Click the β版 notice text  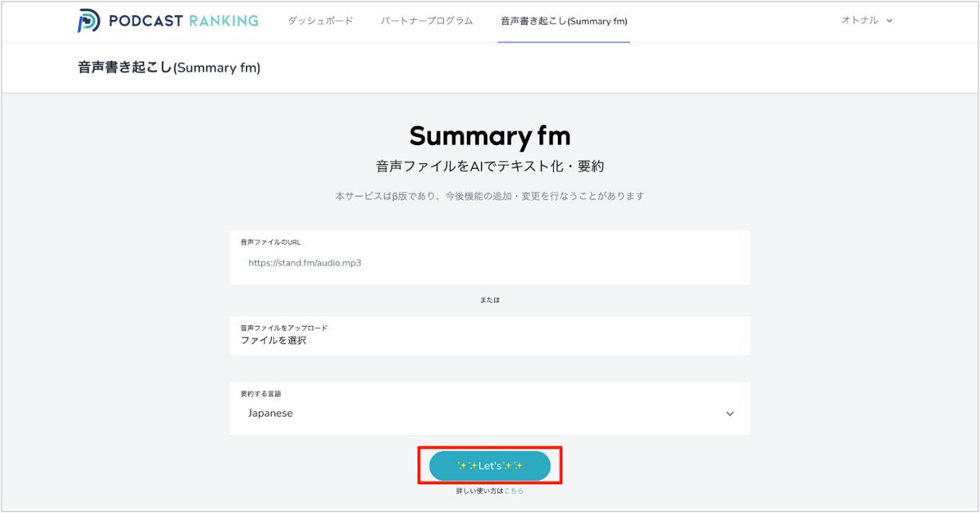tap(490, 196)
